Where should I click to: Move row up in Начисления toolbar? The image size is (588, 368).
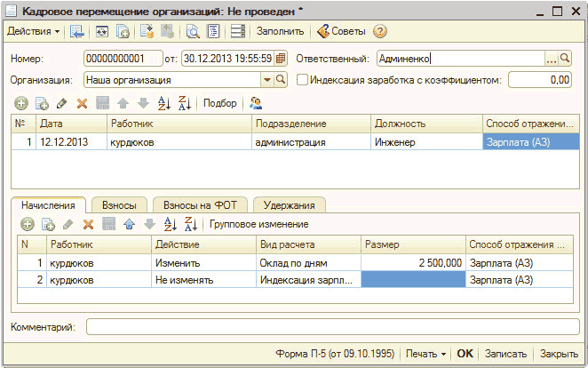click(x=129, y=224)
